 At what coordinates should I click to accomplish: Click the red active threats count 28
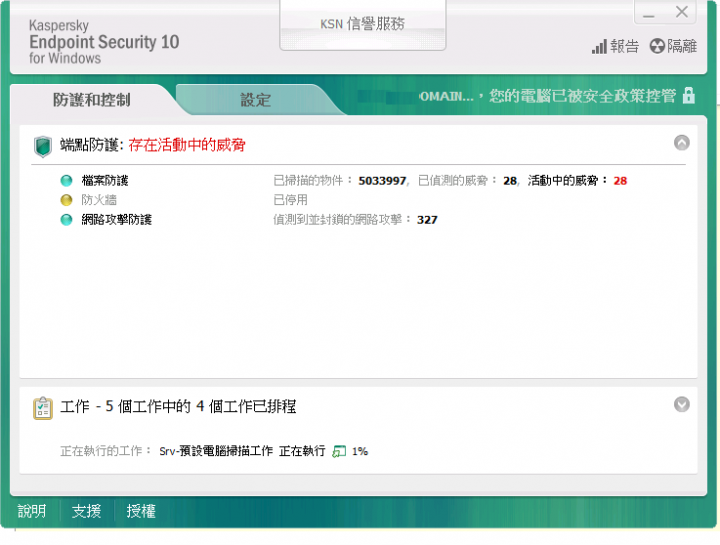coord(620,181)
